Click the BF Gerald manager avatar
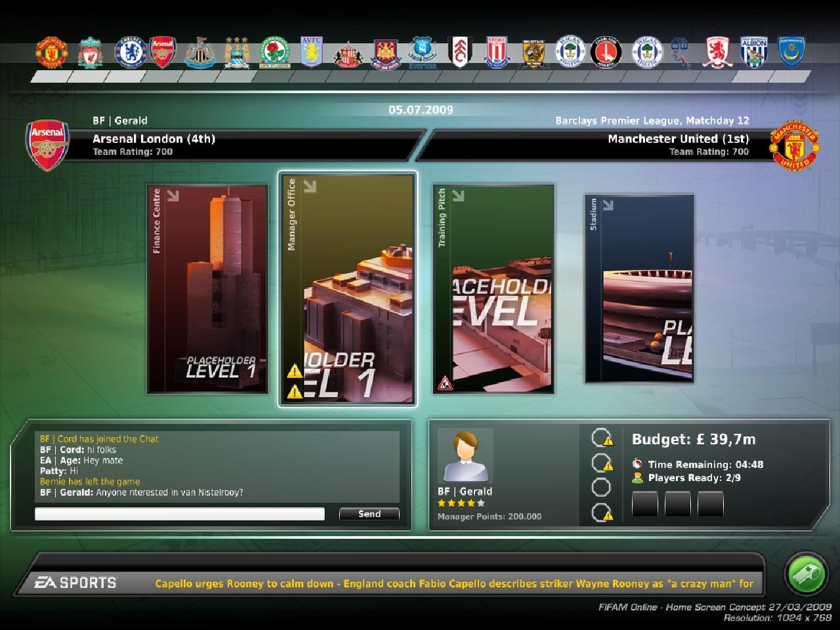This screenshot has width=840, height=630. click(x=465, y=456)
